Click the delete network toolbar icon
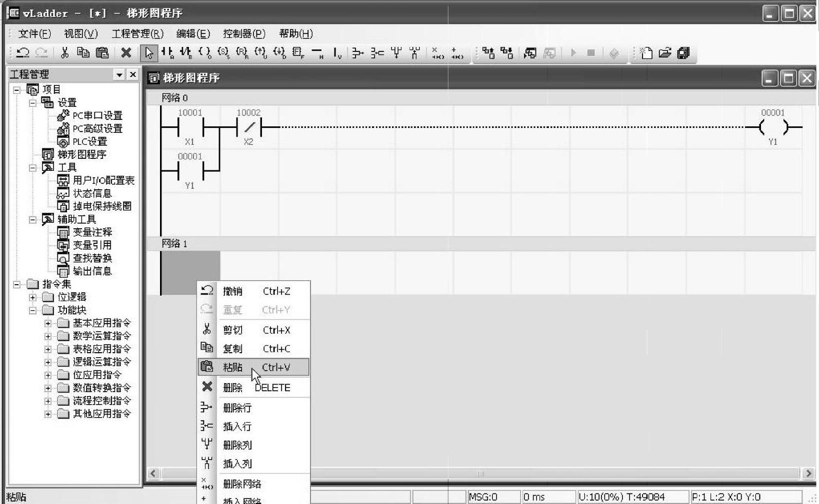The image size is (819, 504). (x=437, y=53)
